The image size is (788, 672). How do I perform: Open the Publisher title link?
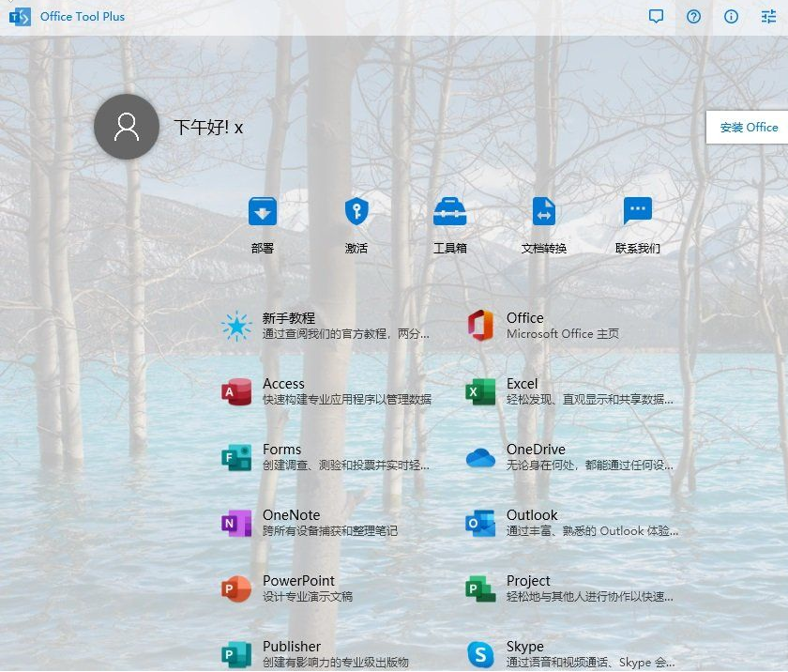(292, 647)
